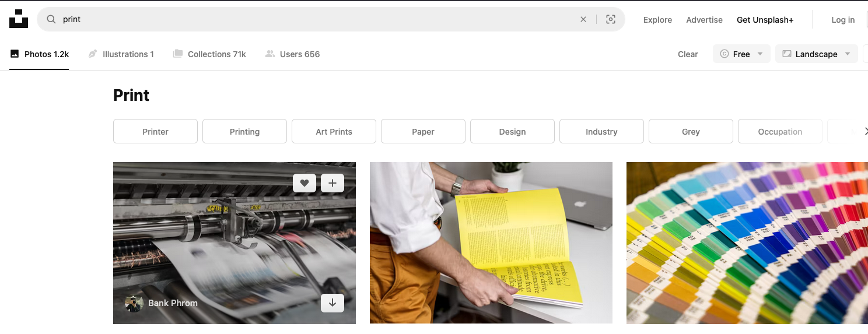Open the Bank Phrom author name
The height and width of the screenshot is (334, 868).
pyautogui.click(x=173, y=303)
